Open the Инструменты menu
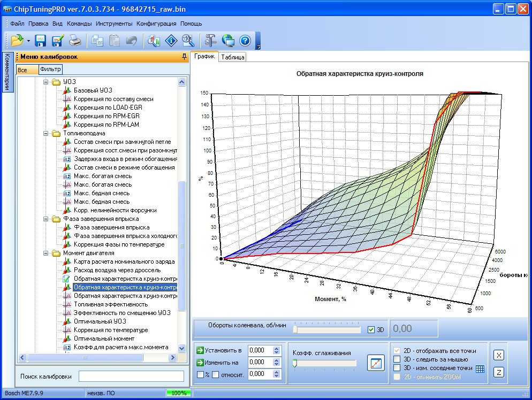Viewport: 532px width, 400px height. click(x=114, y=24)
